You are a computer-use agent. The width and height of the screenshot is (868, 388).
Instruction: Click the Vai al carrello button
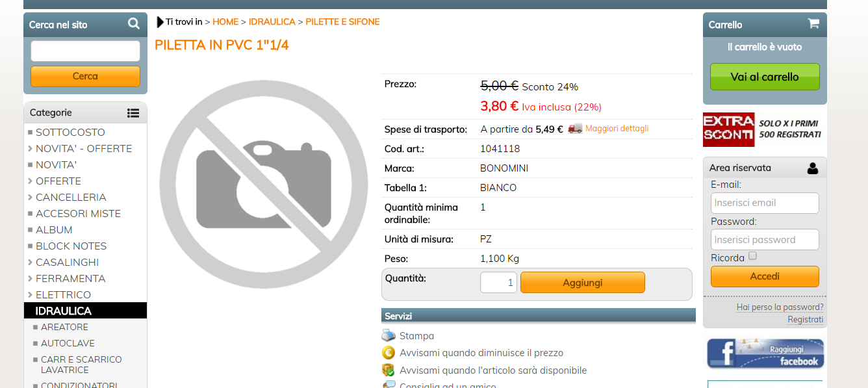(765, 77)
